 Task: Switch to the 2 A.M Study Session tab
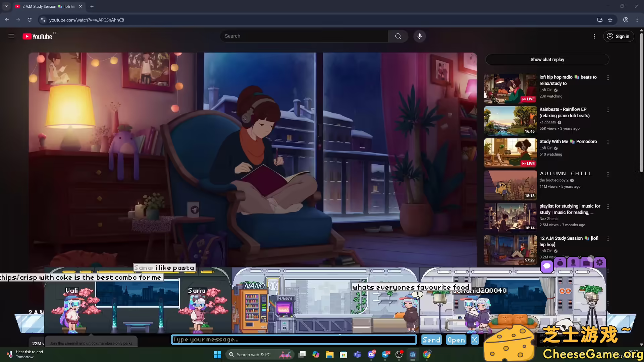44,6
